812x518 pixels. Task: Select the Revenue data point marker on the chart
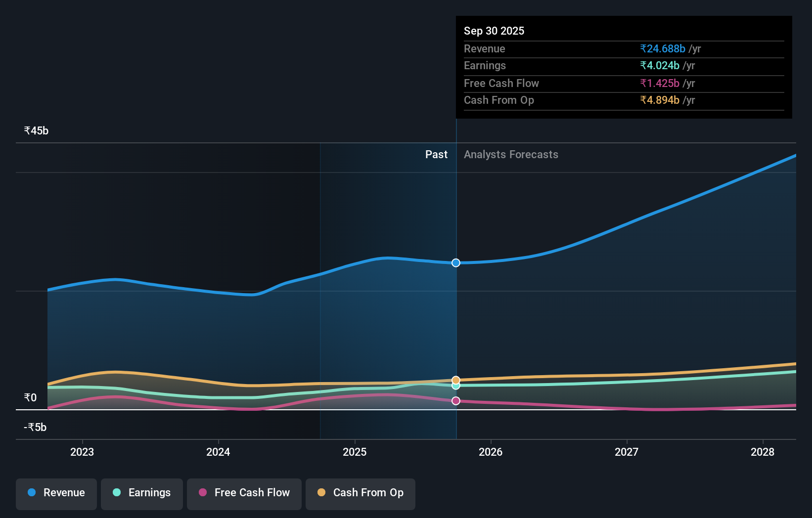click(455, 262)
